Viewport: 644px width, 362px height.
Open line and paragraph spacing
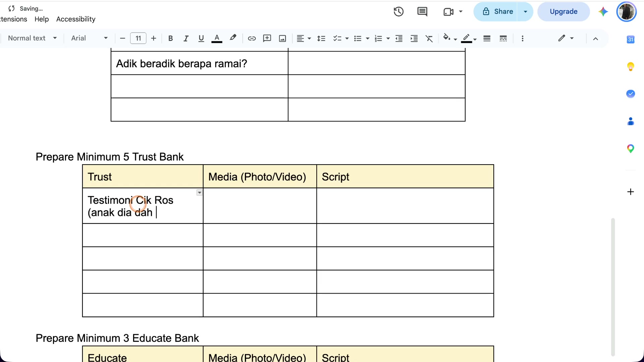pos(321,39)
